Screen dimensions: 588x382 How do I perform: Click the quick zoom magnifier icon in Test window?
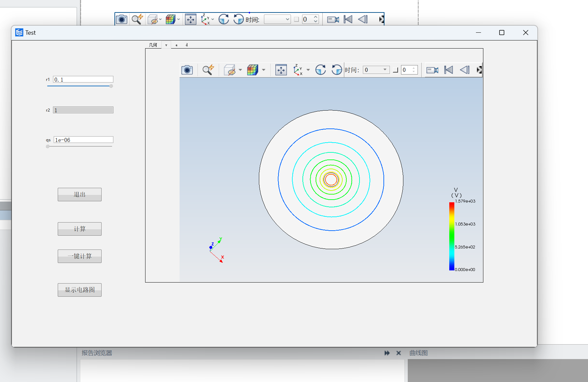208,70
